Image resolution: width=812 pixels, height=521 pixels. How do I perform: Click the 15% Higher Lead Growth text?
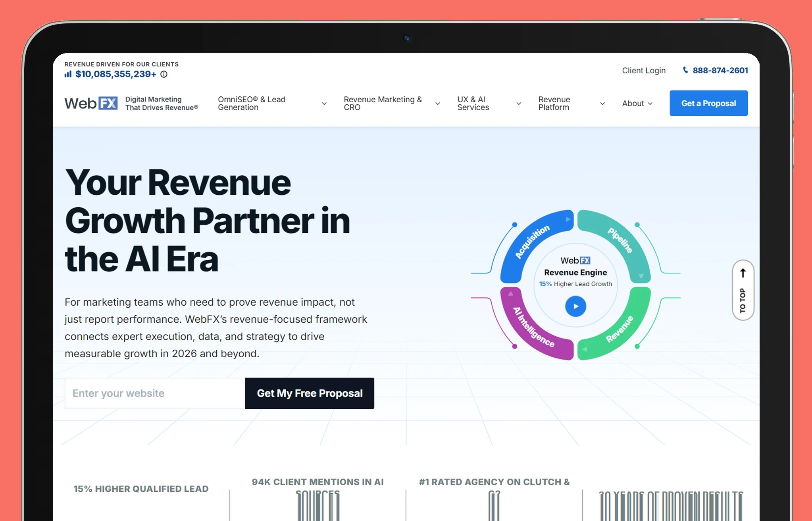(575, 284)
